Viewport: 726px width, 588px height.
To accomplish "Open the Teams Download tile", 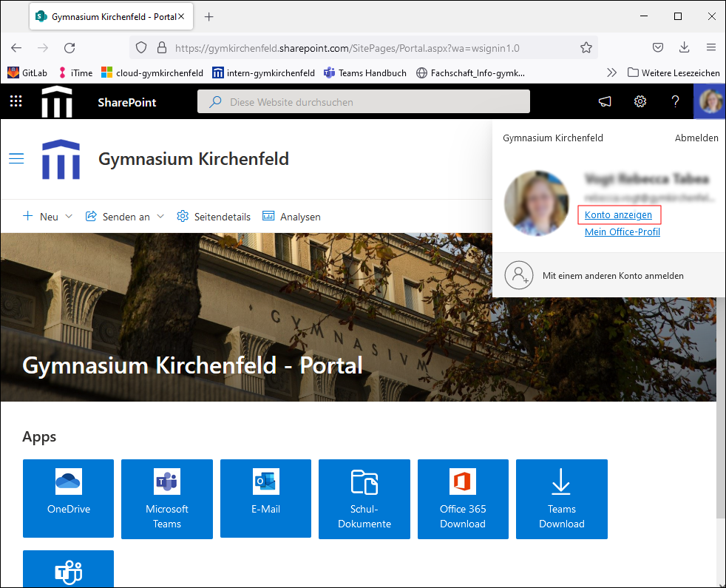I will coord(562,499).
